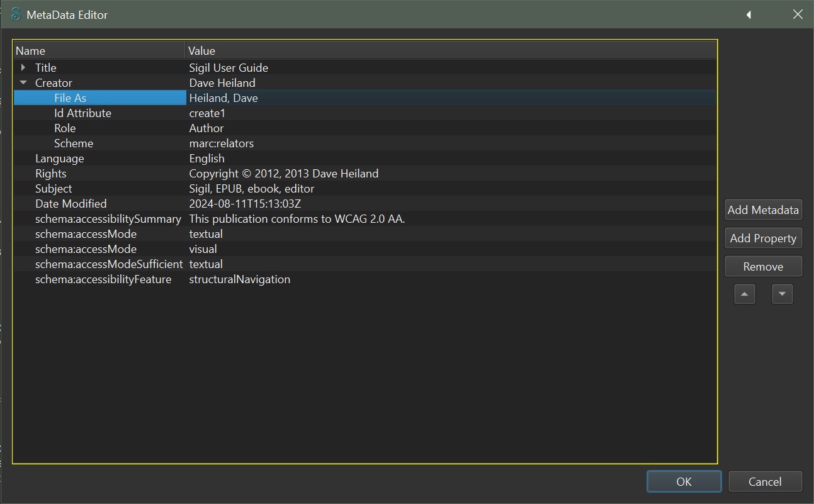Remove the selected metadata entry
The height and width of the screenshot is (504, 814).
point(763,267)
